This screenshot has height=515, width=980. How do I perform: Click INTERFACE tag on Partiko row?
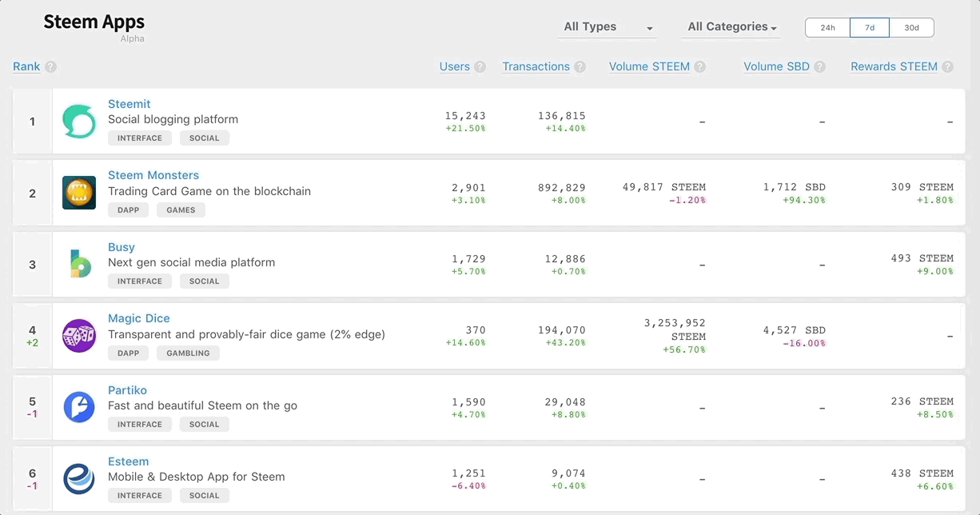pyautogui.click(x=140, y=425)
